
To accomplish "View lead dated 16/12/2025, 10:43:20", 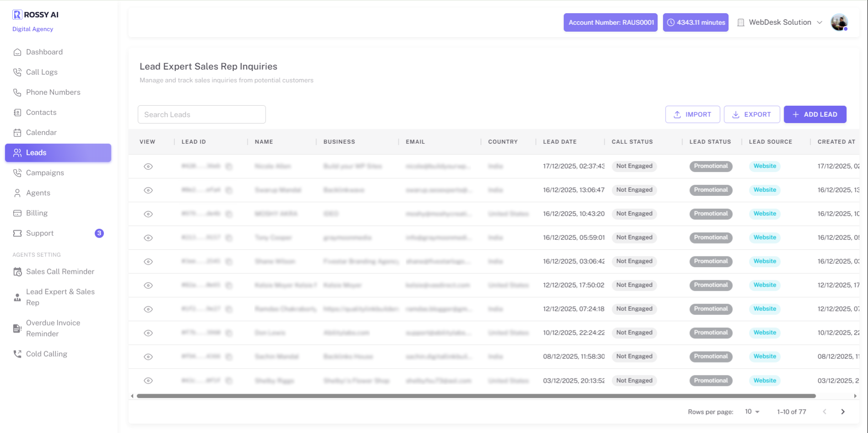I will pos(148,214).
